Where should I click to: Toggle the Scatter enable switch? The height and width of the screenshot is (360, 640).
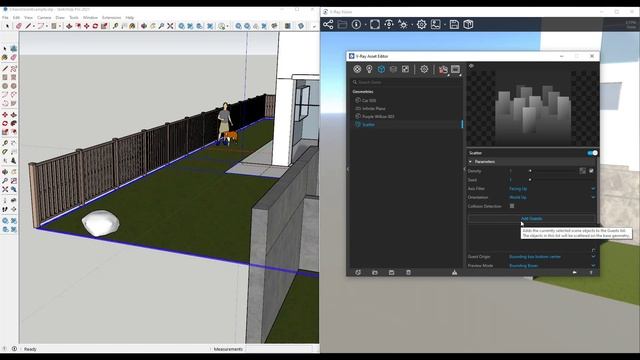point(592,153)
